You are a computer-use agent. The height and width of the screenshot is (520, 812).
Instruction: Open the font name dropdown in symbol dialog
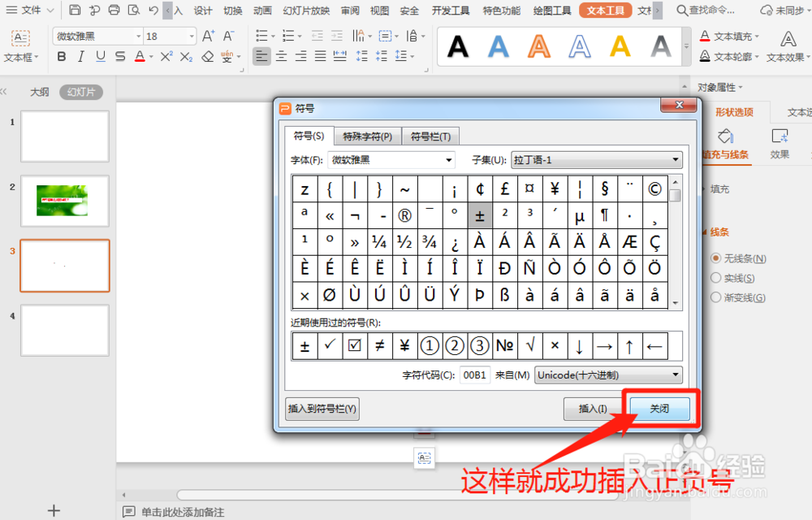[x=449, y=159]
